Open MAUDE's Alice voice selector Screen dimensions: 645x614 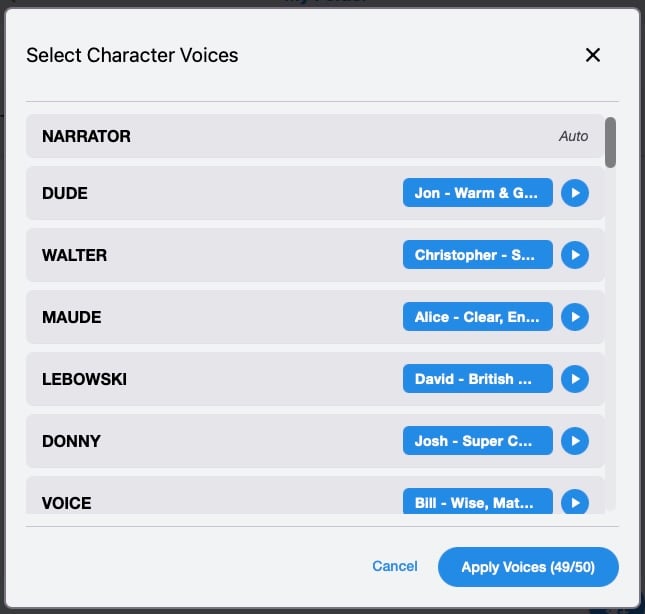[477, 317]
